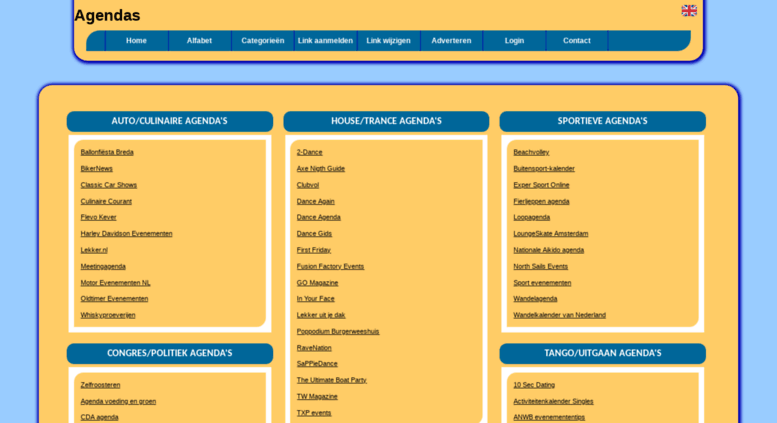The width and height of the screenshot is (777, 423).
Task: Follow the Dance Again link
Action: point(316,201)
